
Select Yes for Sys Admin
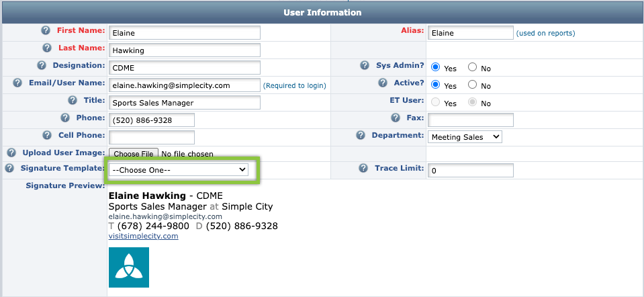[x=435, y=67]
